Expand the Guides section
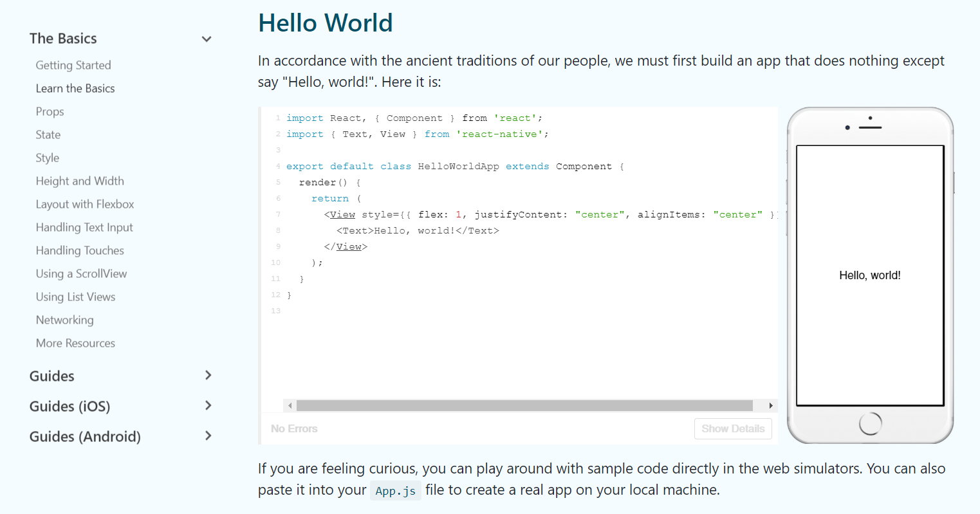This screenshot has height=514, width=980. coord(208,376)
